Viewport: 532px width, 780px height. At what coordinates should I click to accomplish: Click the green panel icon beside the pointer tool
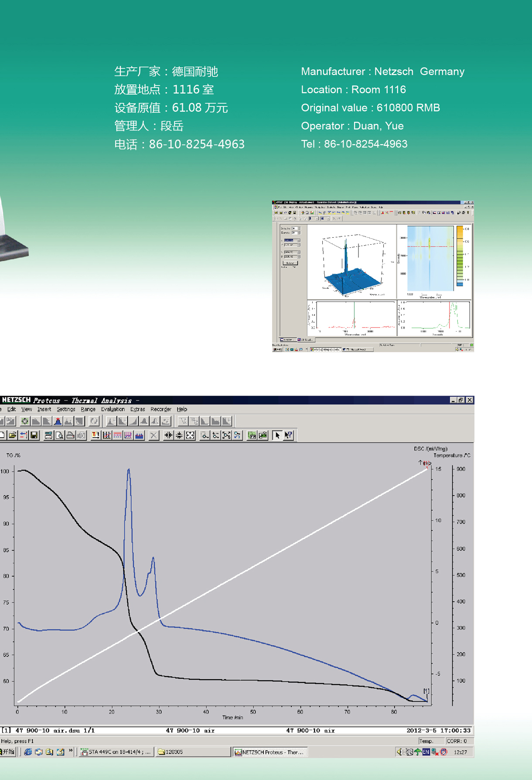[263, 435]
